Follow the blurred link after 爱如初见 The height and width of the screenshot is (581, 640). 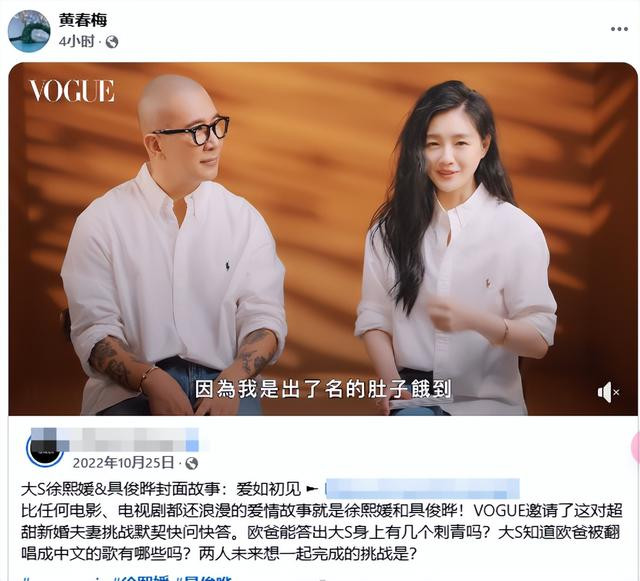pyautogui.click(x=422, y=489)
